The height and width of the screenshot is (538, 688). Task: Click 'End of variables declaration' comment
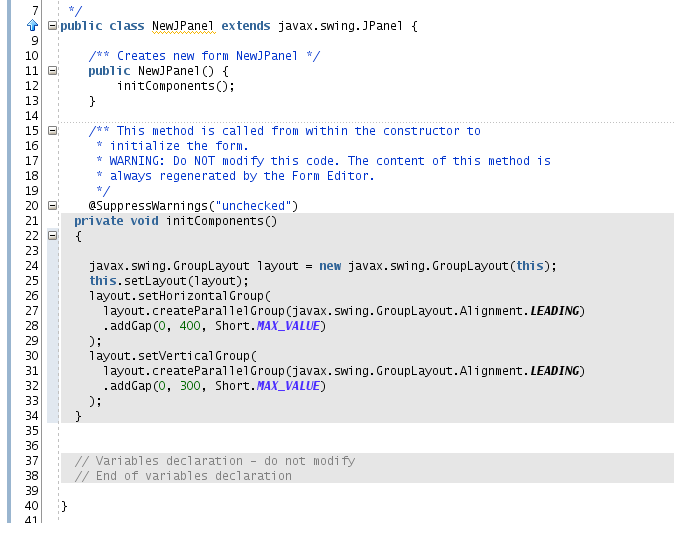pyautogui.click(x=183, y=476)
